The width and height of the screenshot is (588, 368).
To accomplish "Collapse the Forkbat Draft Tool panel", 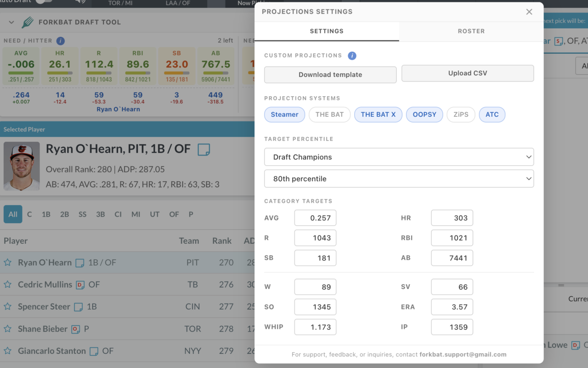I will click(x=11, y=22).
